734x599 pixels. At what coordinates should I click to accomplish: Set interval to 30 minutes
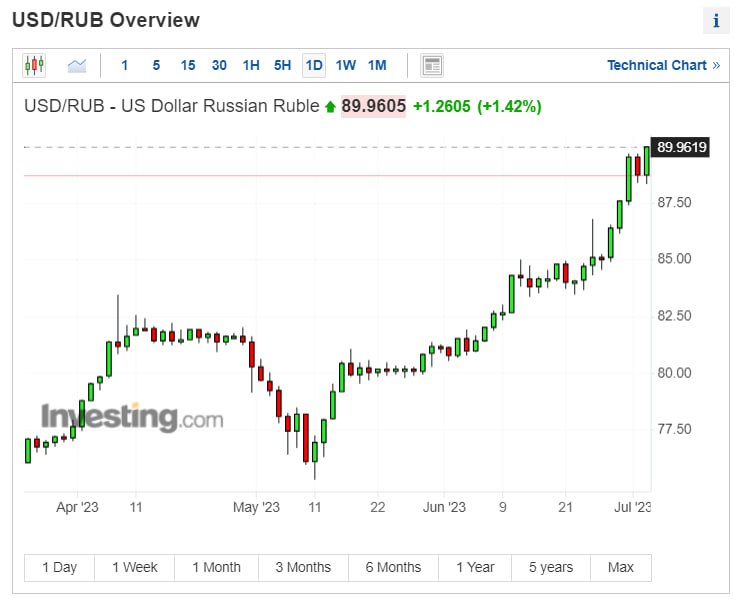pyautogui.click(x=219, y=66)
